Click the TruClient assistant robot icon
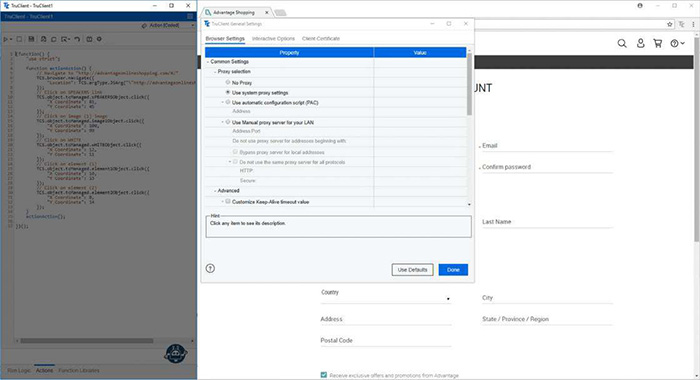 (176, 354)
